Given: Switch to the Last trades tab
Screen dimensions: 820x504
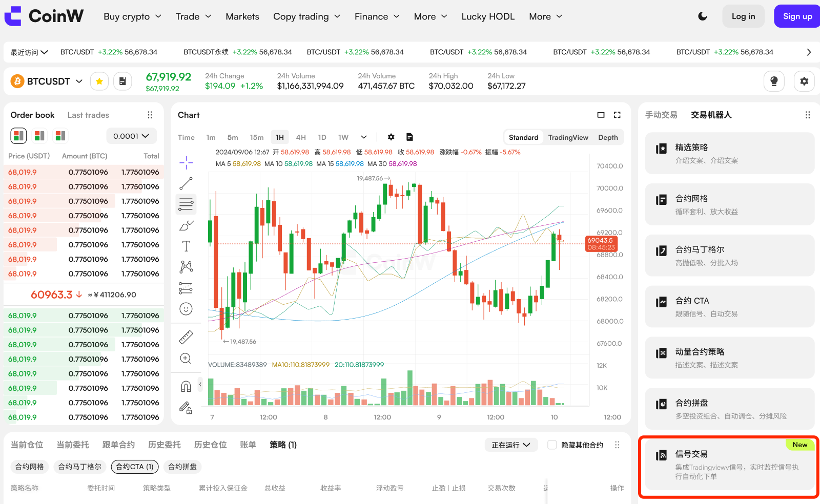Looking at the screenshot, I should pos(88,115).
